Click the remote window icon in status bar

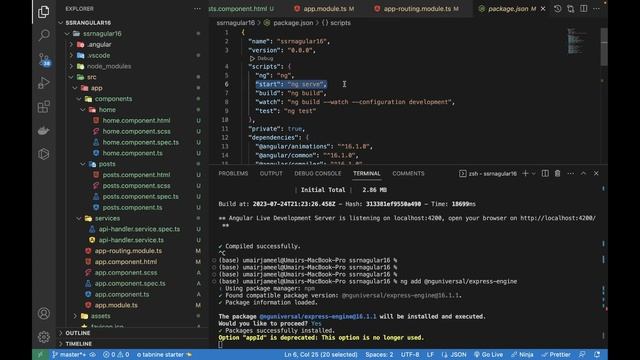pyautogui.click(x=40, y=354)
